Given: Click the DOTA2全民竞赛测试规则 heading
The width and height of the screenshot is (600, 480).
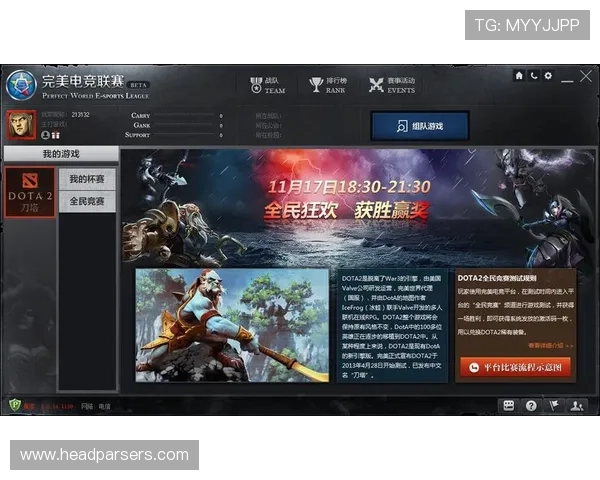Looking at the screenshot, I should (x=497, y=278).
